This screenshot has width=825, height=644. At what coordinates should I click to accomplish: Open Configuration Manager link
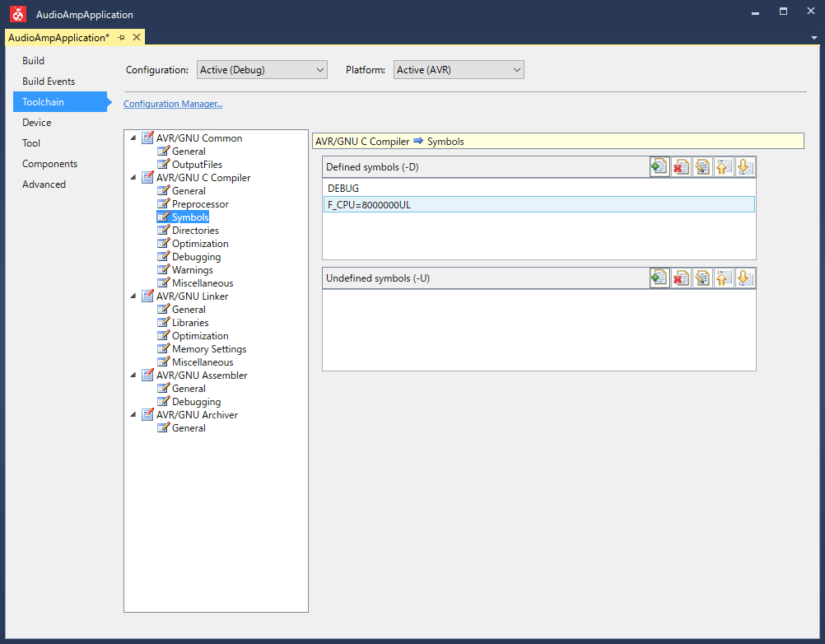pos(173,104)
